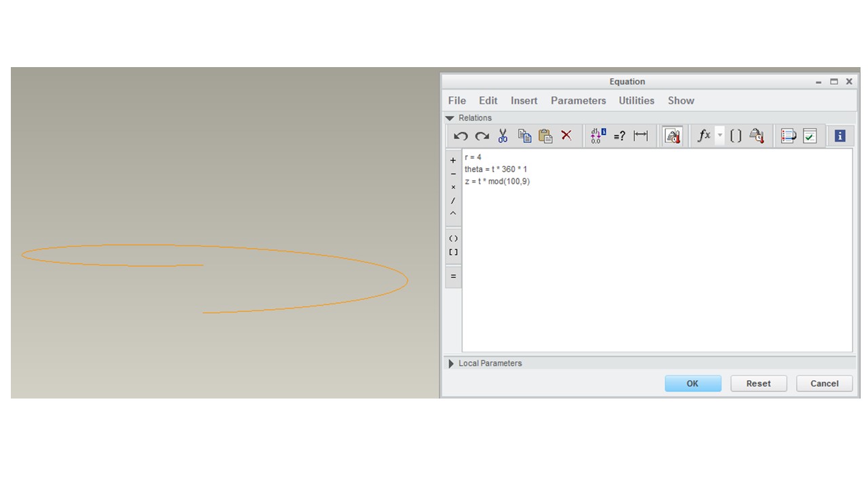Paste clipboard into relations

(x=545, y=136)
